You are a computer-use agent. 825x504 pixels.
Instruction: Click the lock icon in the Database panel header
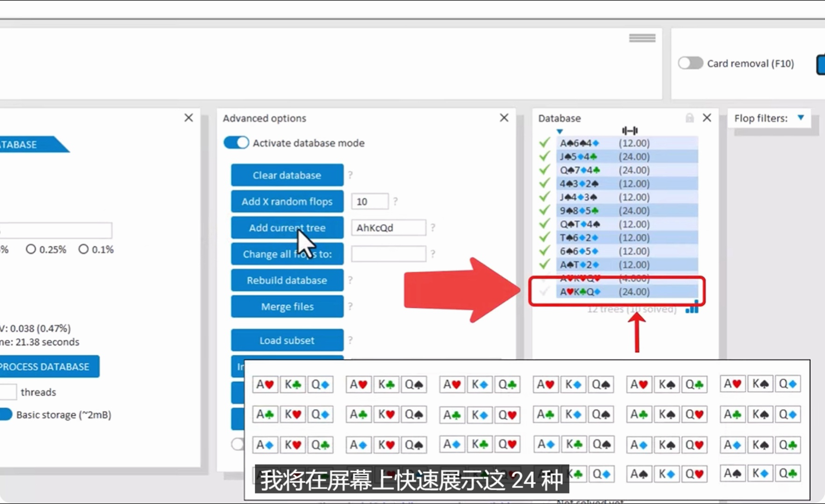tap(690, 118)
